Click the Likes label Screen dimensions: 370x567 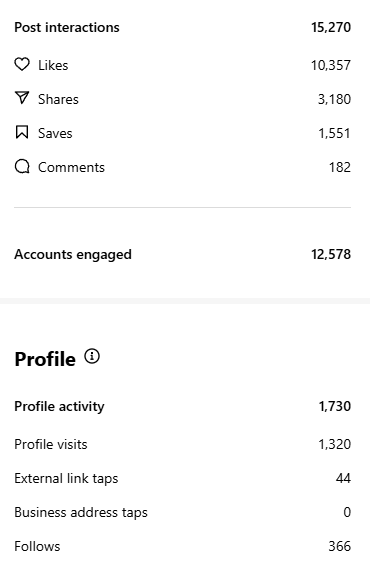53,65
